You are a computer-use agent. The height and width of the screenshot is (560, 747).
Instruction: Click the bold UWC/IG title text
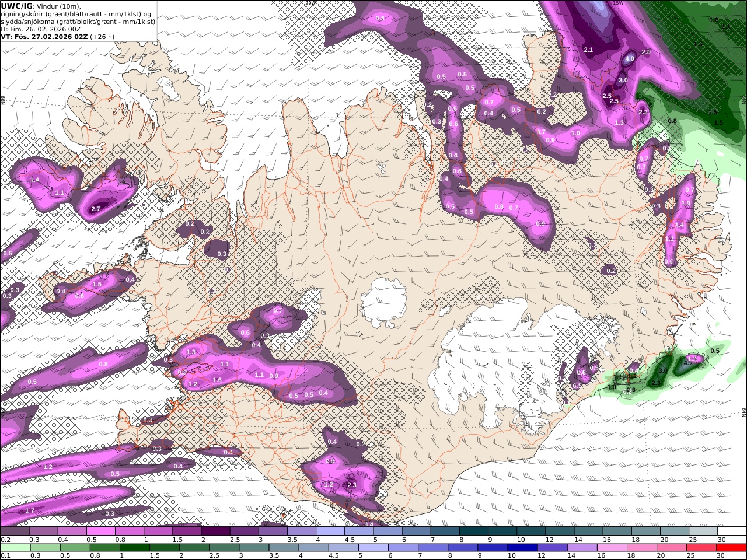coord(16,6)
